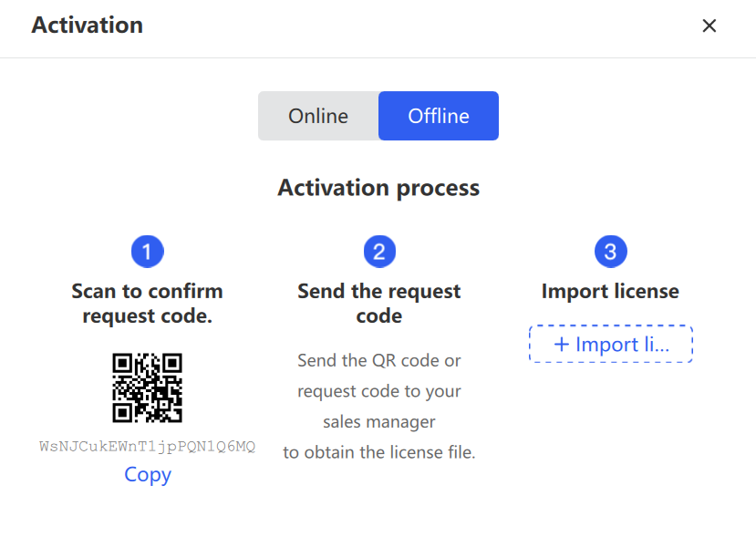Click the step 2 circle icon
756x558 pixels.
(379, 252)
